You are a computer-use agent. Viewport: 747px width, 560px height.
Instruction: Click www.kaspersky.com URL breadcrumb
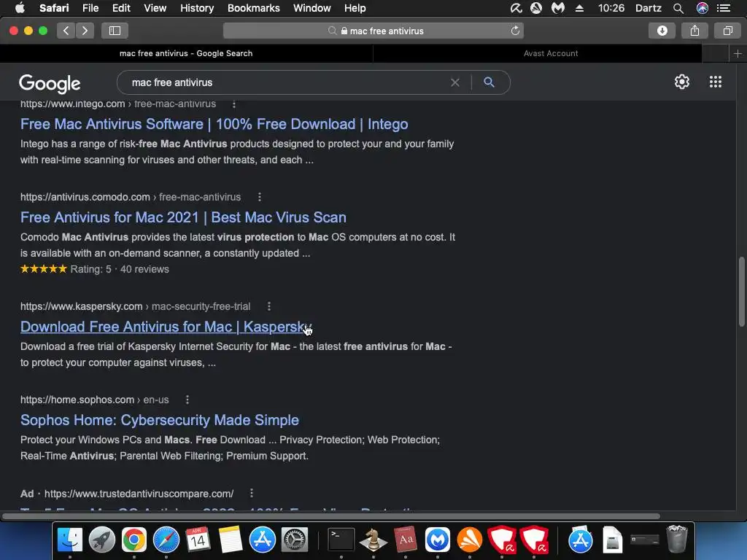[x=135, y=306]
